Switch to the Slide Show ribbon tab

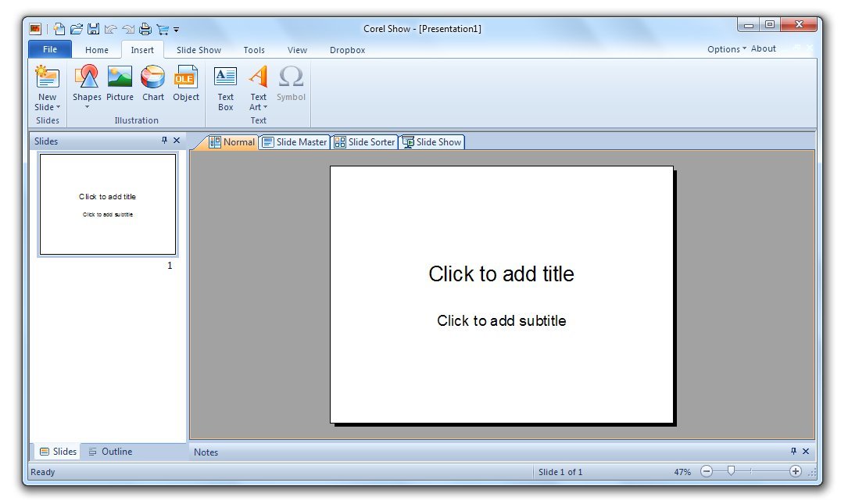pyautogui.click(x=199, y=50)
